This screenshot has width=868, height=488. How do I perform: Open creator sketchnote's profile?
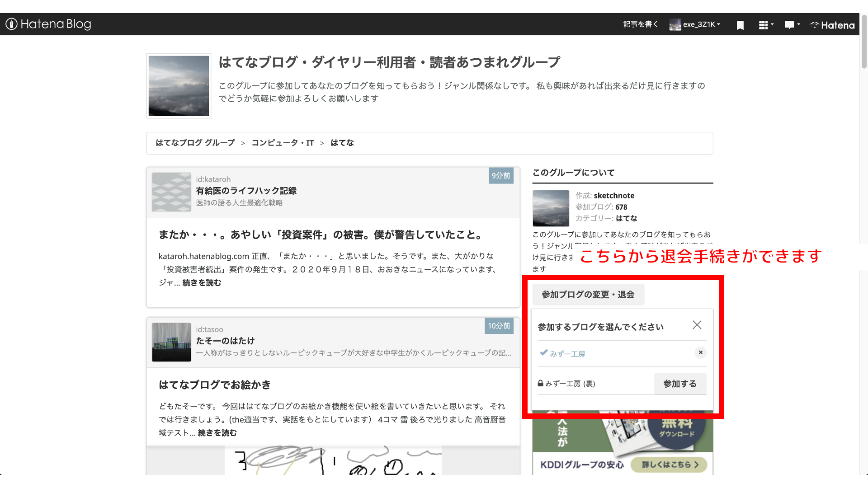614,196
